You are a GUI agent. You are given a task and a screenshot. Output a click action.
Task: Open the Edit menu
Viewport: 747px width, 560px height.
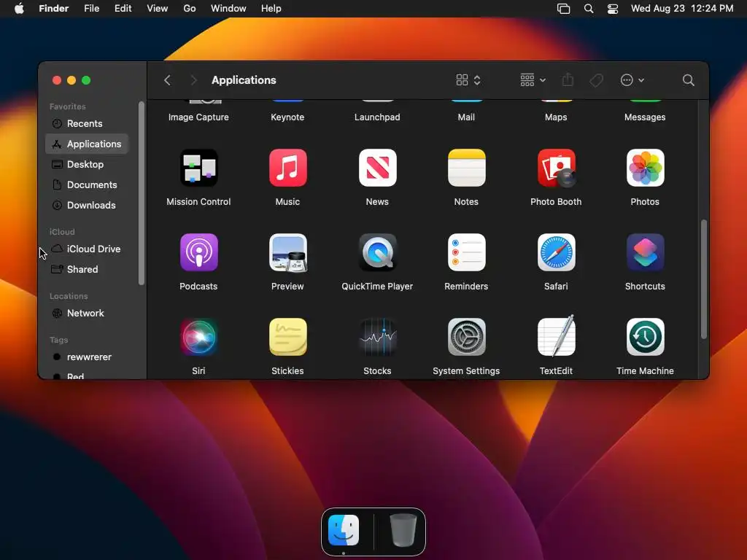123,9
